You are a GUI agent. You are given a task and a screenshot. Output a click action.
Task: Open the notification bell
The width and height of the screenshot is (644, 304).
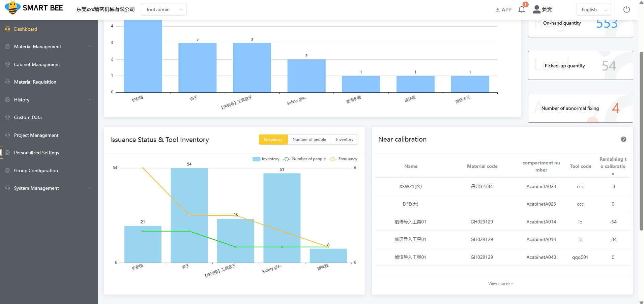click(522, 9)
